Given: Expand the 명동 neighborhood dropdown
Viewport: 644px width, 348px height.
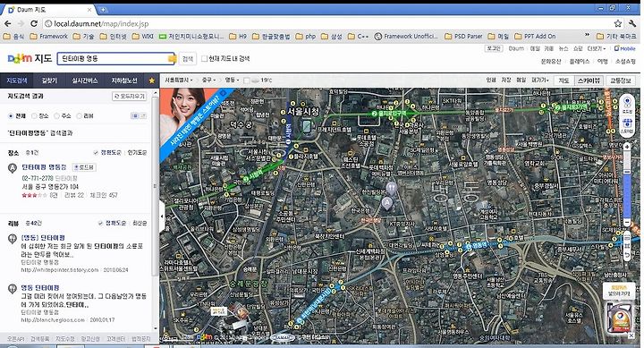Looking at the screenshot, I should (232, 81).
